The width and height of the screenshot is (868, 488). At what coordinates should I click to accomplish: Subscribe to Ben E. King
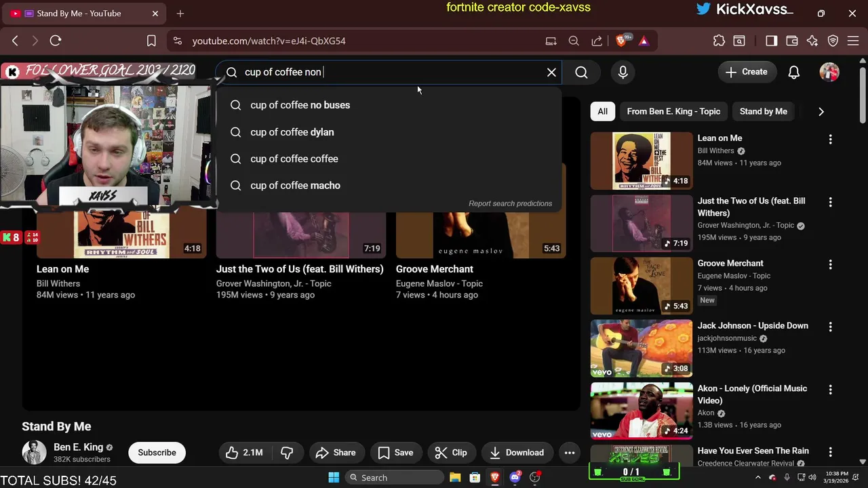(157, 453)
